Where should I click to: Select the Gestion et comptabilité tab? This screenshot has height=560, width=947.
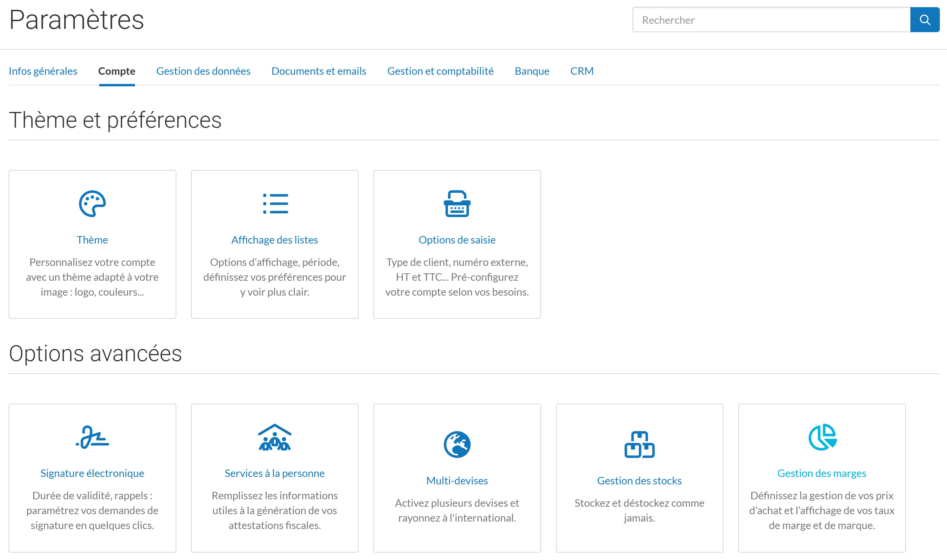pyautogui.click(x=440, y=71)
